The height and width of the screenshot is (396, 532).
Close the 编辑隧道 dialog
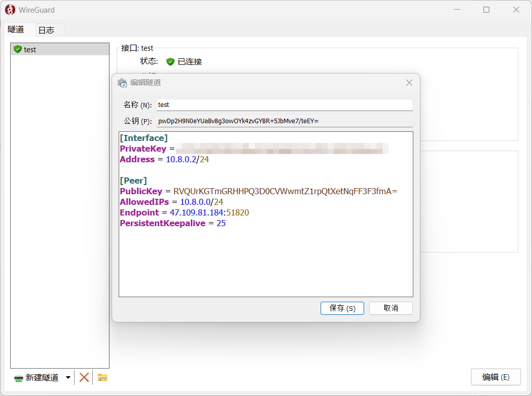pos(409,83)
